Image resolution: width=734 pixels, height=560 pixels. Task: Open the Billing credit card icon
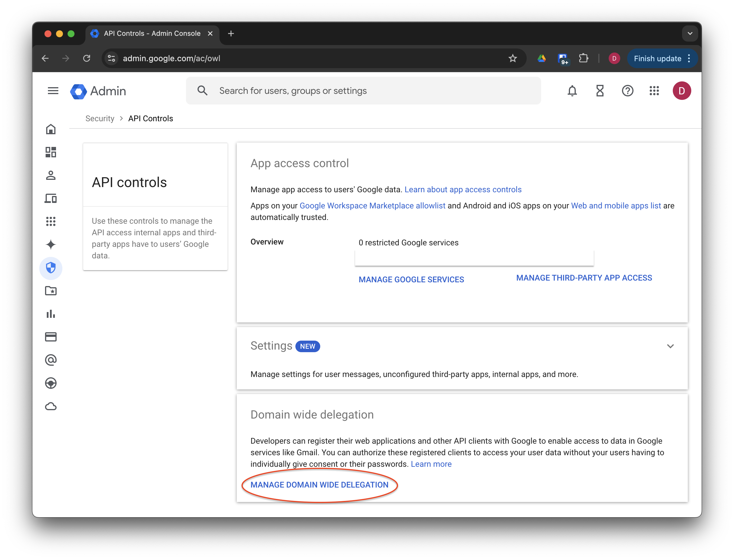[51, 337]
